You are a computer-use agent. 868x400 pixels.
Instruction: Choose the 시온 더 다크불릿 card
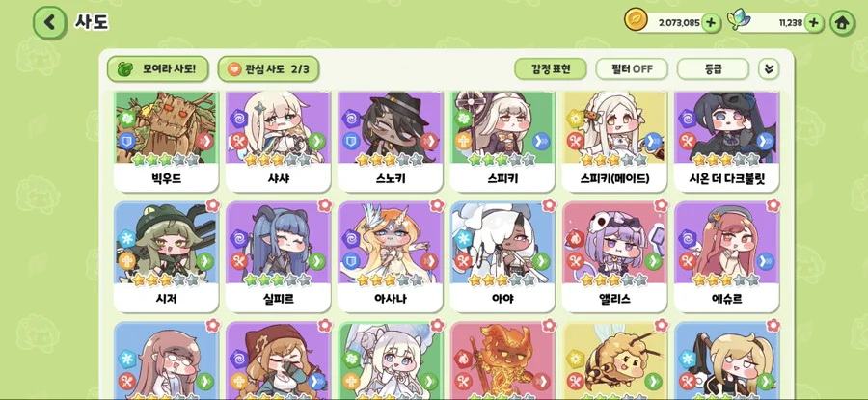726,141
